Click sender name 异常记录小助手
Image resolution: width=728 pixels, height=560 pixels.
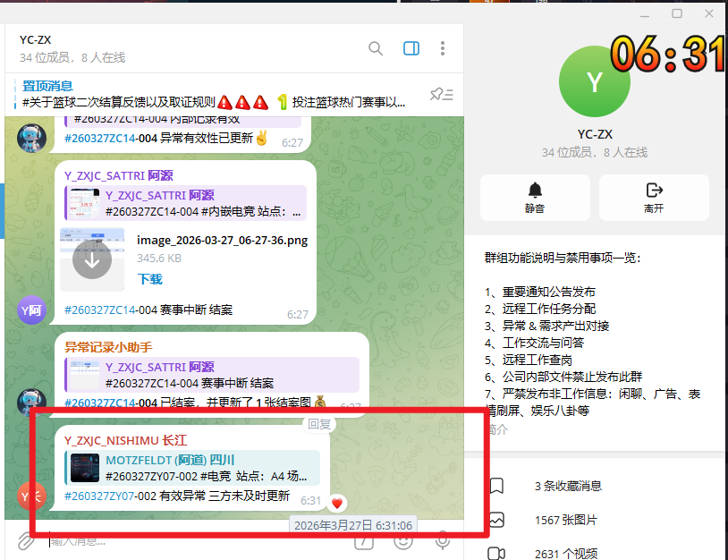[108, 347]
